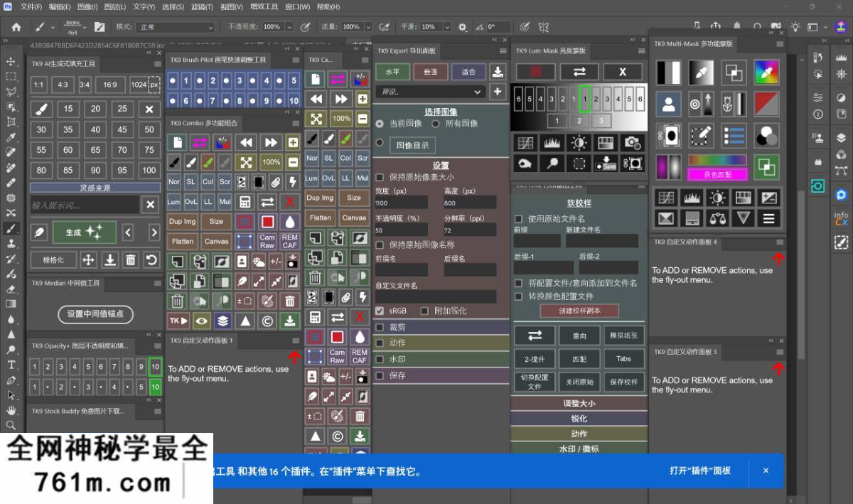The image size is (853, 504).
Task: Enable 保持原始图像名称 checkbox
Action: 380,245
